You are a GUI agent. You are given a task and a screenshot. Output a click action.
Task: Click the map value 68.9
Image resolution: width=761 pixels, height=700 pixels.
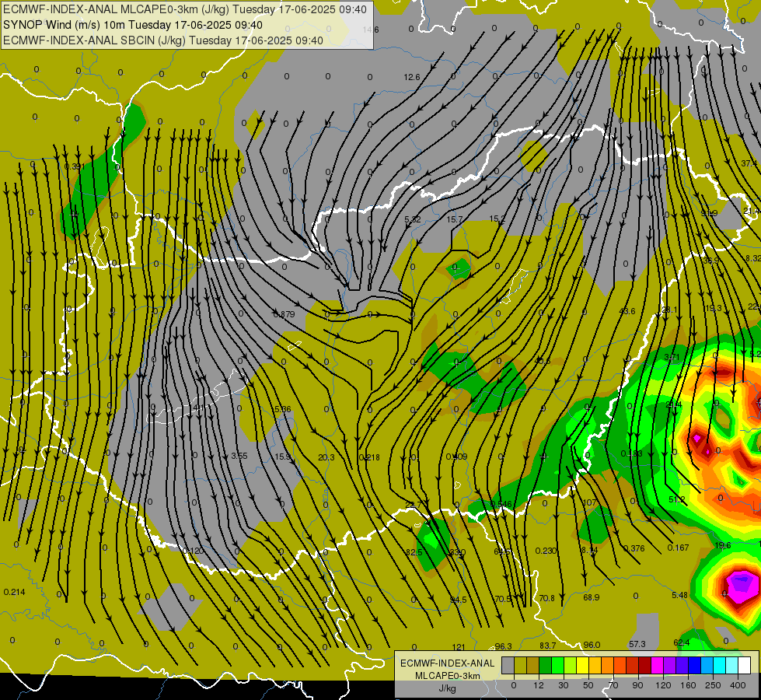tap(591, 597)
